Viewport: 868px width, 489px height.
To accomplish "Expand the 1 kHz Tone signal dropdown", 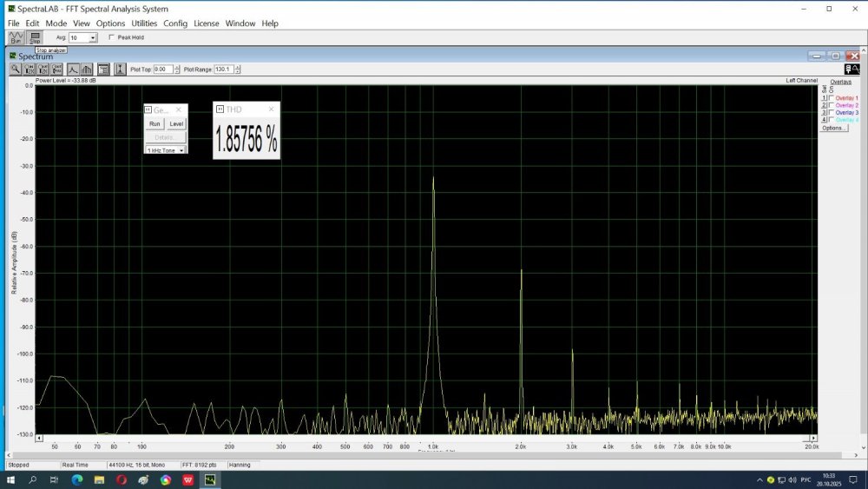I will [x=181, y=150].
